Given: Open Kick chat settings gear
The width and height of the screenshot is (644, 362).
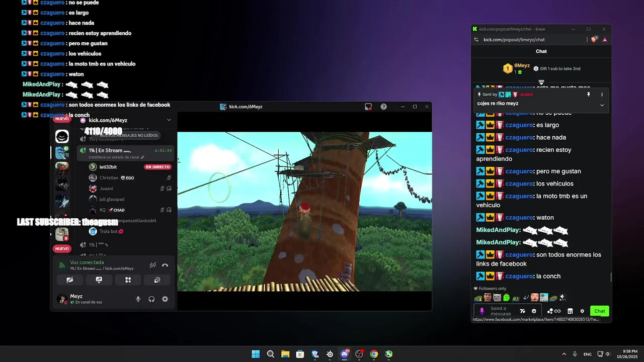Looking at the screenshot, I should click(x=582, y=311).
